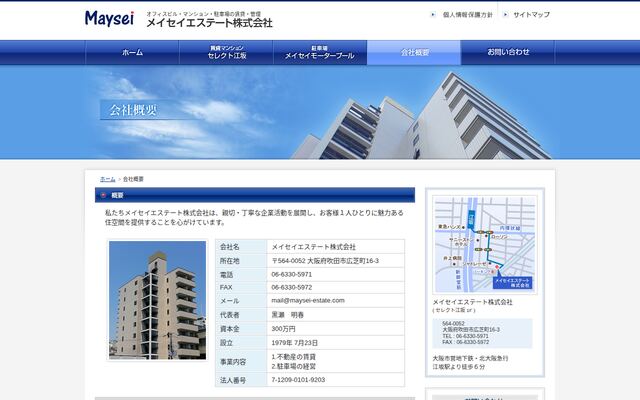Click メイセイエステート株式会社 header title text
640x400 pixels.
[209, 23]
